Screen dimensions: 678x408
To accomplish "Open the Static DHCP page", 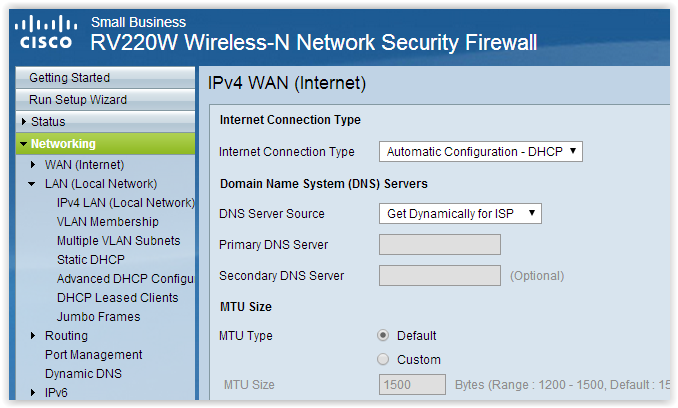I will point(91,260).
